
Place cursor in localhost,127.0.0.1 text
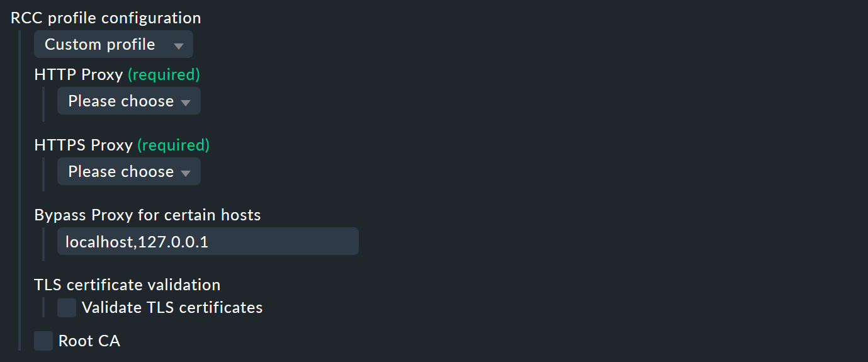point(137,242)
